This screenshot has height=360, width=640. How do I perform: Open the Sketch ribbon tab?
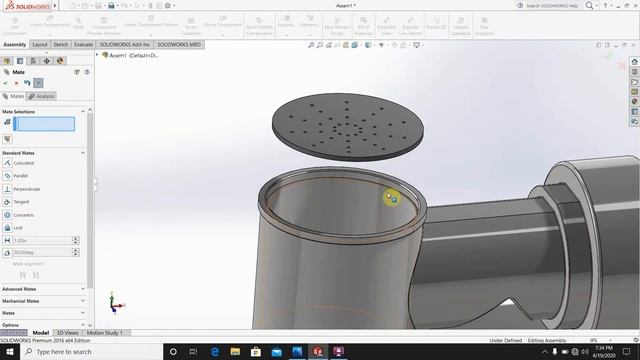point(60,44)
